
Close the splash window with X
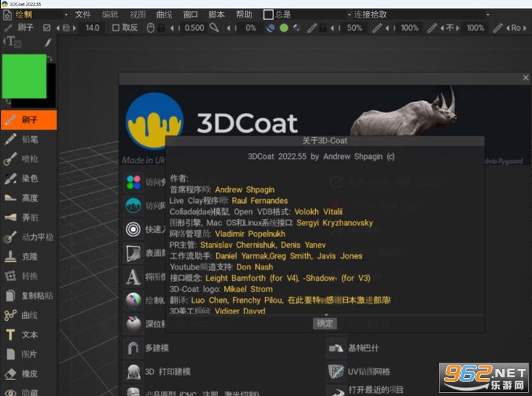pos(525,78)
